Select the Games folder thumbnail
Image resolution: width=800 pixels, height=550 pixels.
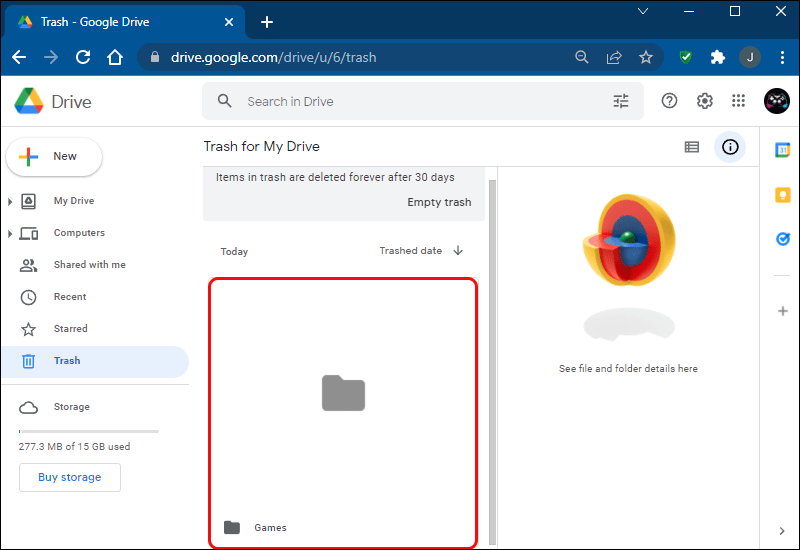tap(343, 394)
